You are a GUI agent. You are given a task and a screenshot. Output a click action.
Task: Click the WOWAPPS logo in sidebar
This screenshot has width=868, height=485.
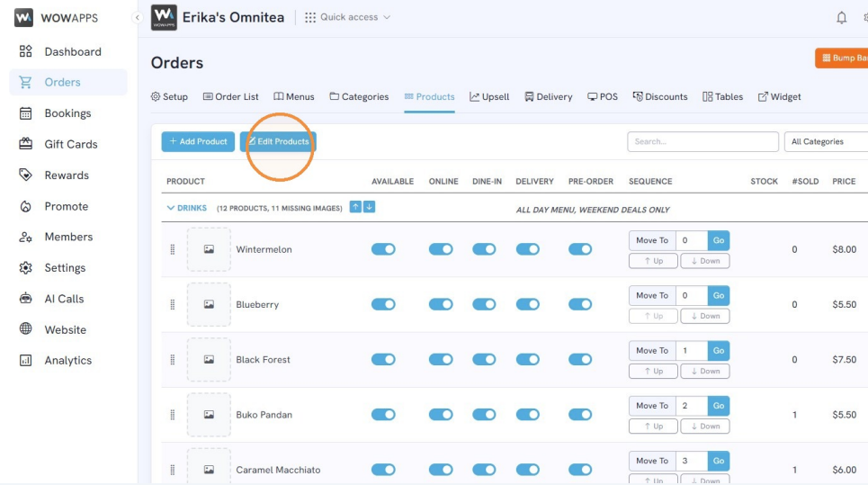[x=56, y=18]
